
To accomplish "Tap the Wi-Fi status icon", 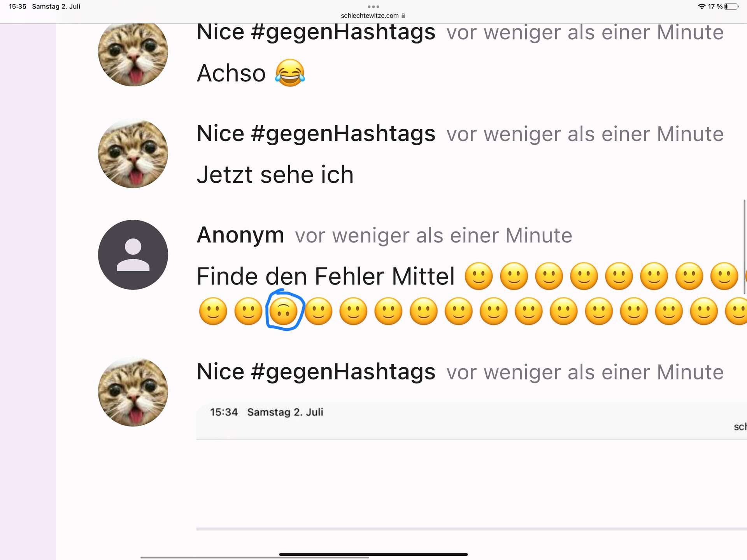I will tap(701, 7).
